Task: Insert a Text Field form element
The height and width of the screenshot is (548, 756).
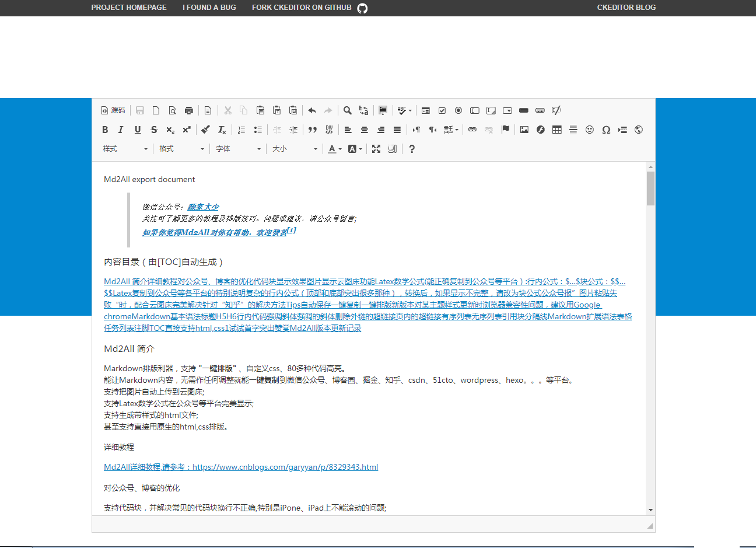Action: coord(475,110)
